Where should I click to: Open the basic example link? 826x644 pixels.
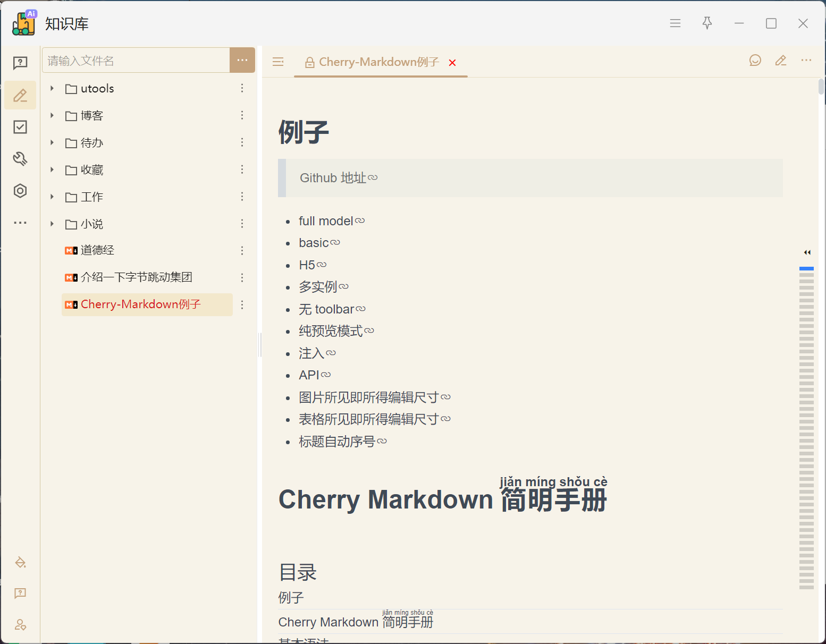point(319,243)
